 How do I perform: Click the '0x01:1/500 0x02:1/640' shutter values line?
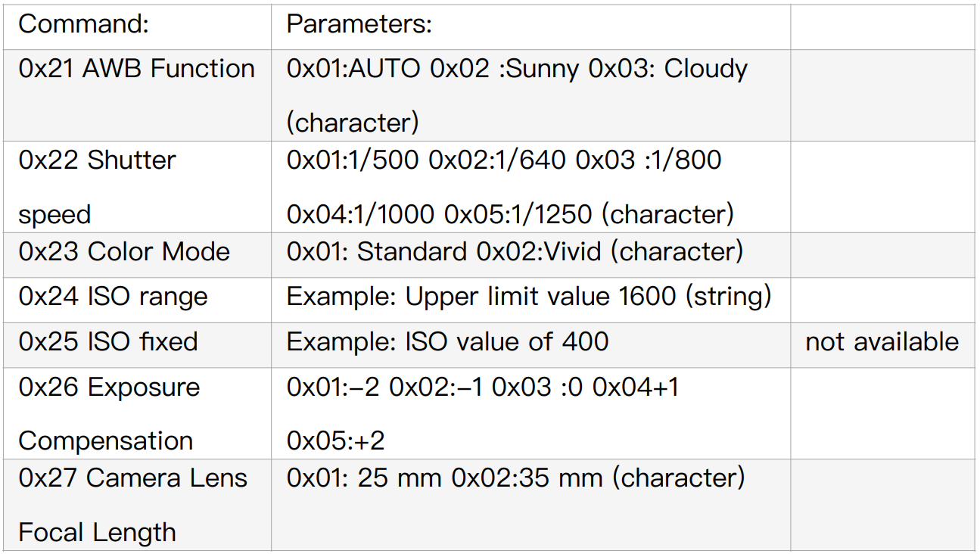click(504, 160)
